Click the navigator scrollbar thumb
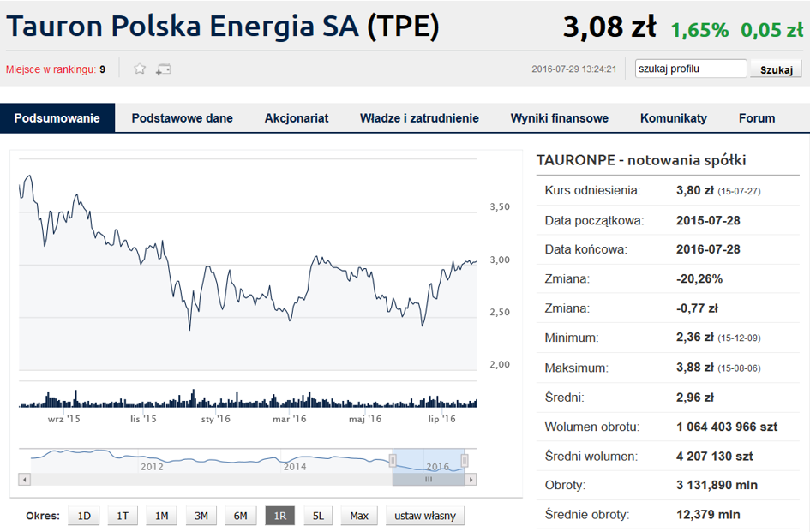 coord(429,480)
